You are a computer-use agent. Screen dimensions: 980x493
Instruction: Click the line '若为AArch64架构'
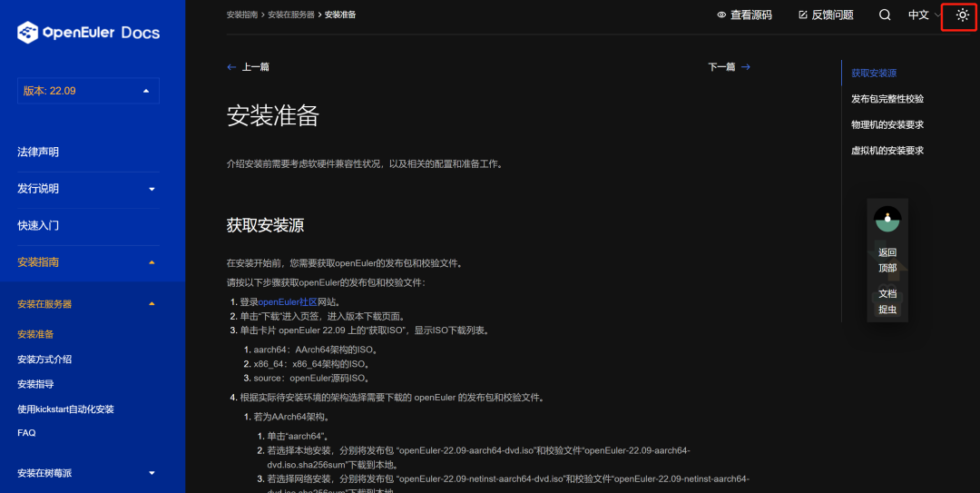click(x=291, y=417)
